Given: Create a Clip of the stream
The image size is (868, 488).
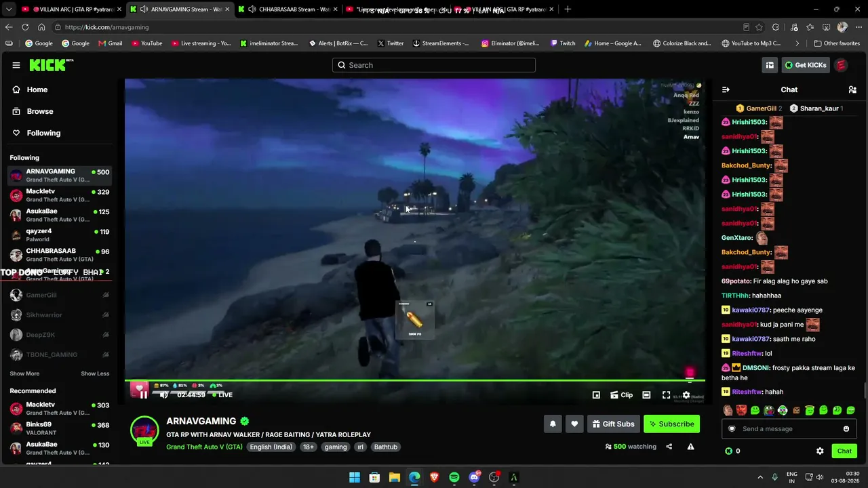Looking at the screenshot, I should [x=622, y=394].
